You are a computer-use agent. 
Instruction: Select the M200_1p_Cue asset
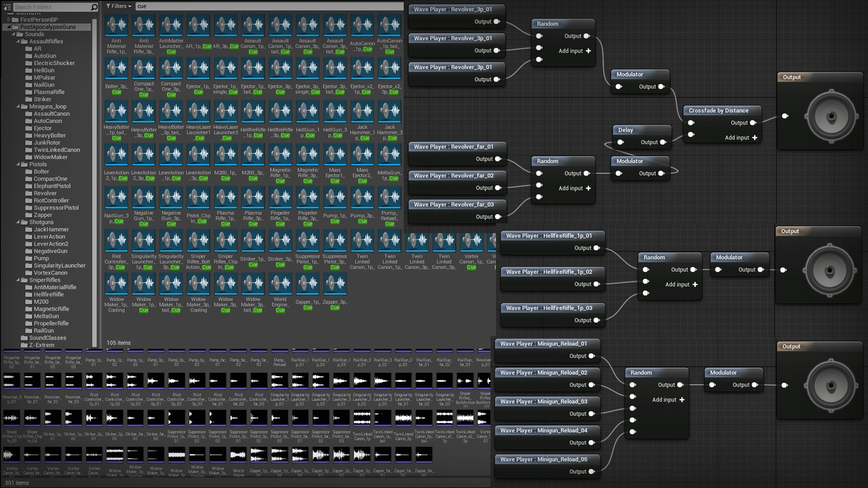point(226,163)
